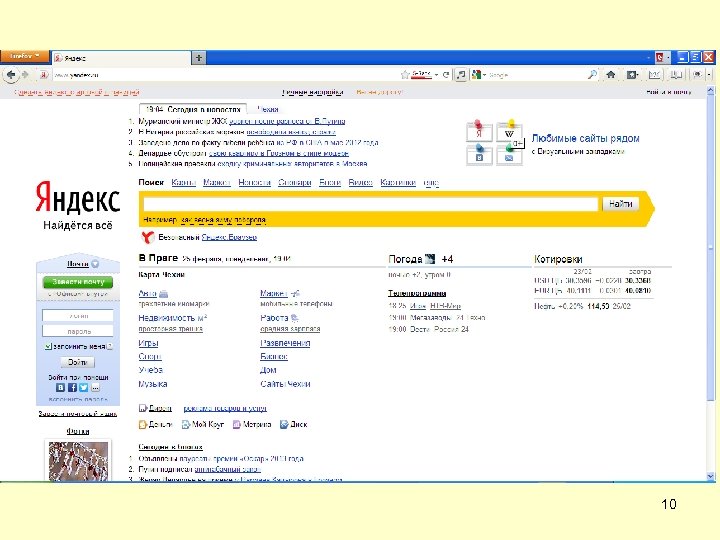Toggle the запомнить меня checkbox

(48, 346)
